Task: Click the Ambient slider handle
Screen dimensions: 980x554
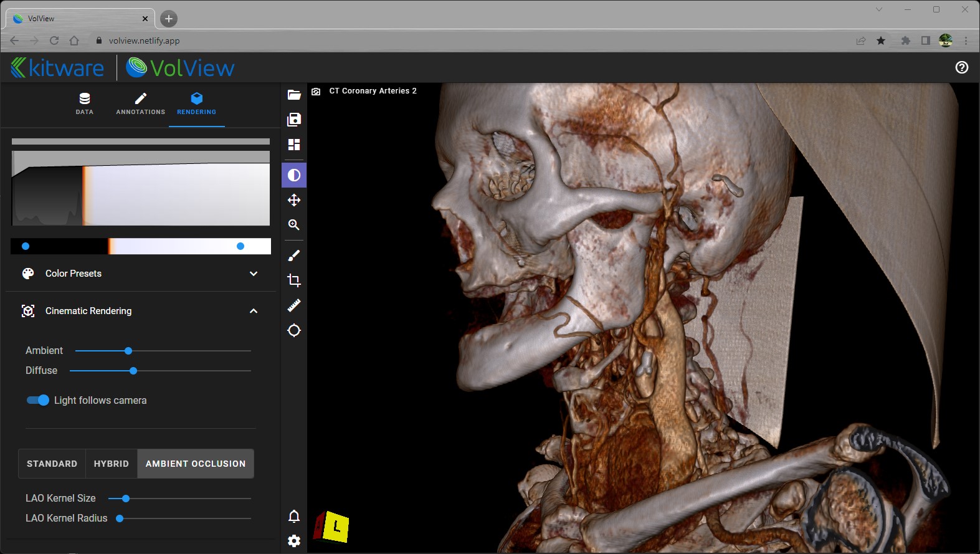Action: pos(128,351)
